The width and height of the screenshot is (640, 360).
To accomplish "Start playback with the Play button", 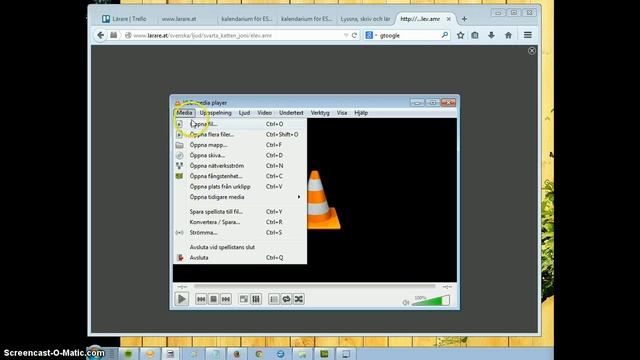I will [x=182, y=299].
